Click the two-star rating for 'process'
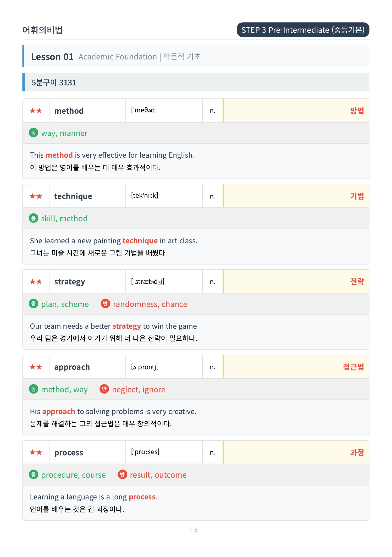 tap(36, 452)
